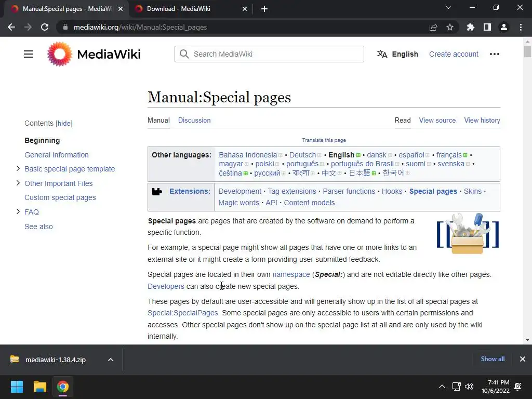Expand Basic special page template section
The image size is (532, 399).
[x=18, y=169]
